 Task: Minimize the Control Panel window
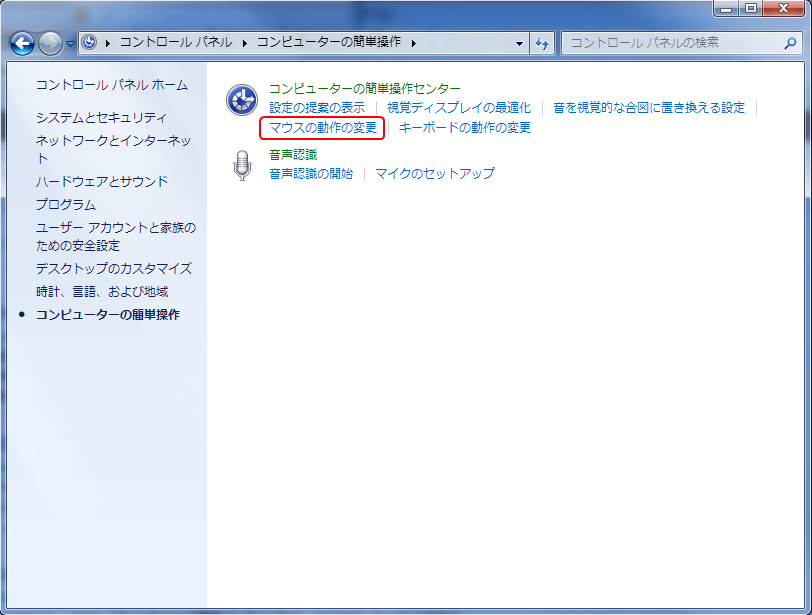(727, 8)
